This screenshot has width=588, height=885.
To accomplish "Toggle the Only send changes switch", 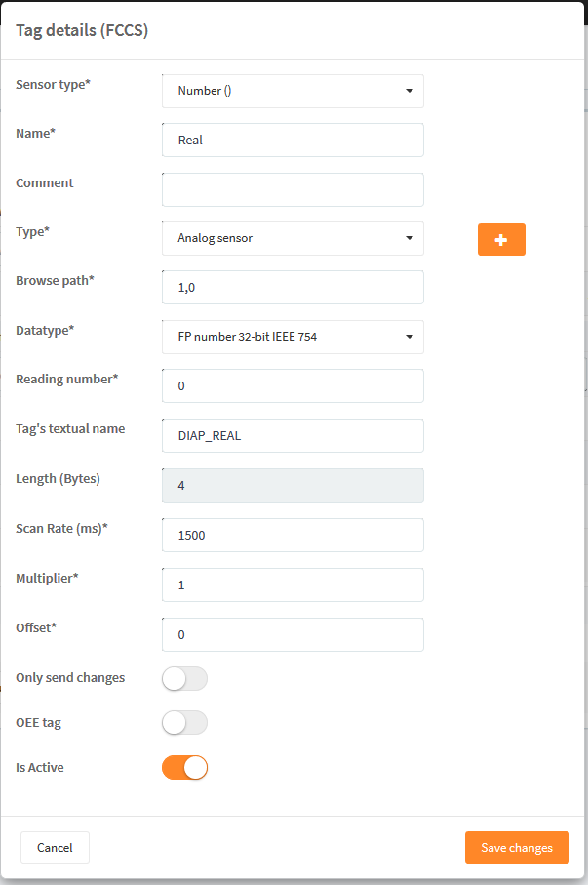I will [x=184, y=678].
